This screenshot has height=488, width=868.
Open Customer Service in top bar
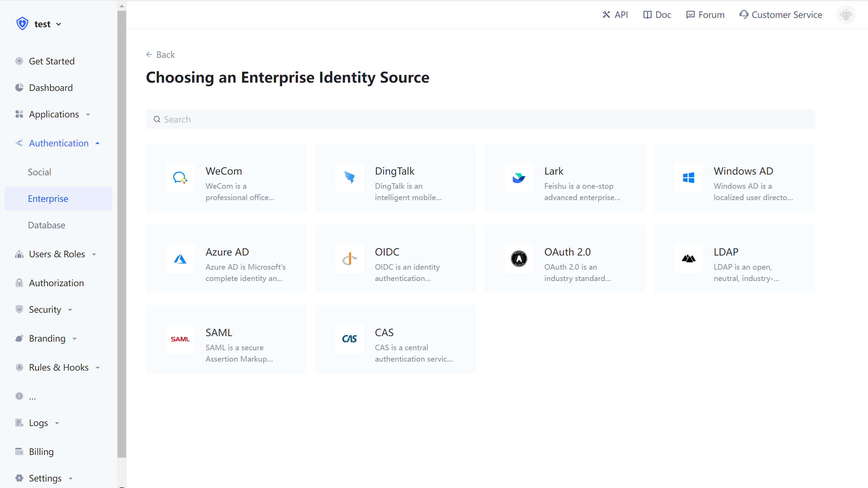tap(781, 15)
